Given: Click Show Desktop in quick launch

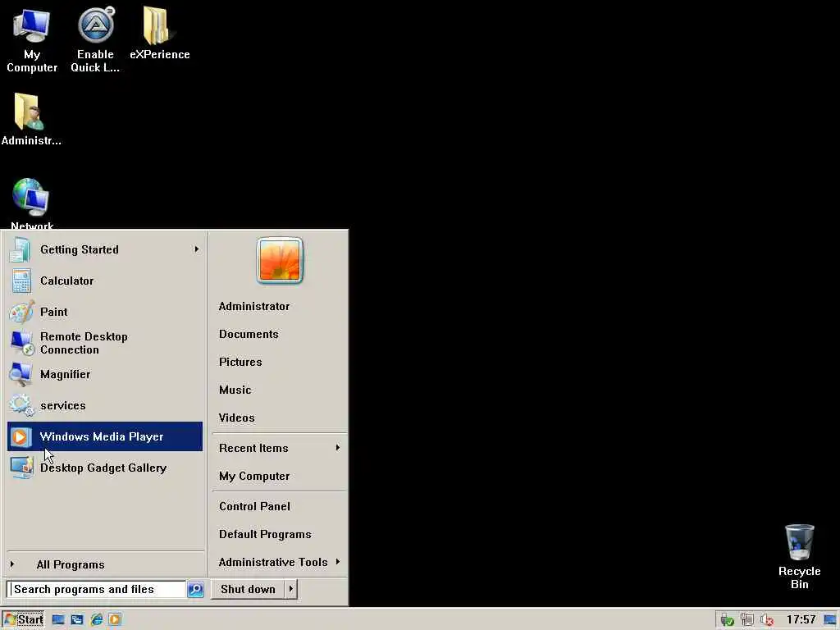Looking at the screenshot, I should pyautogui.click(x=58, y=620).
